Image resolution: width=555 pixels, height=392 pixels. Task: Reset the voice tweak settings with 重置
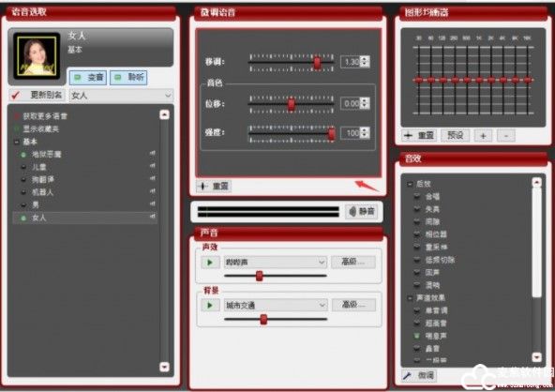[x=214, y=186]
